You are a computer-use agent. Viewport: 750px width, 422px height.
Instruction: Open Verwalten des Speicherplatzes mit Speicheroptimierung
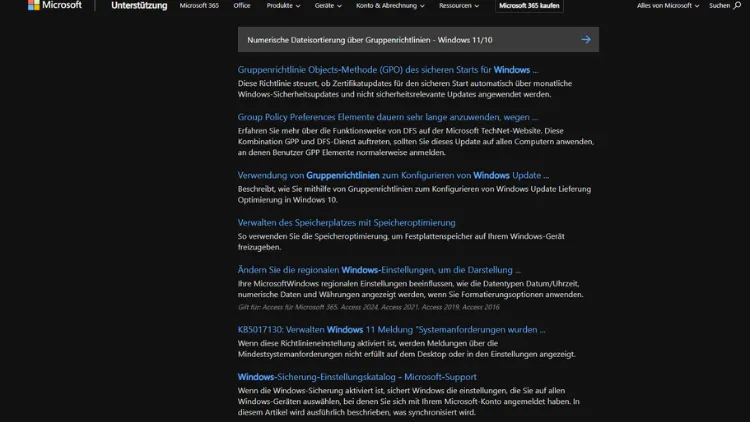point(346,222)
